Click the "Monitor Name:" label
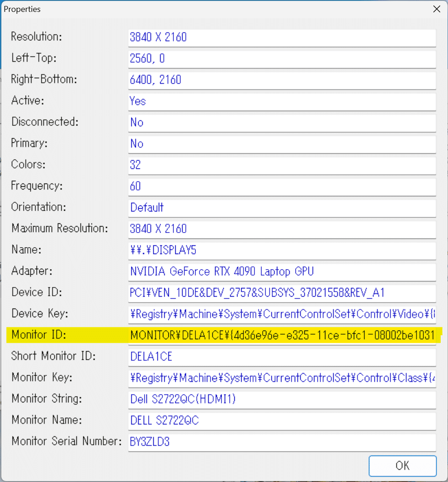This screenshot has width=448, height=482. [x=47, y=420]
